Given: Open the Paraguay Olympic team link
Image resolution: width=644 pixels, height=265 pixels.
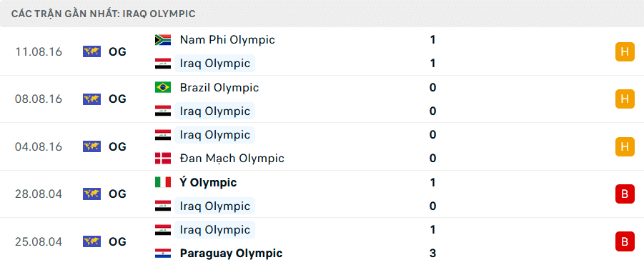Looking at the screenshot, I should (232, 253).
